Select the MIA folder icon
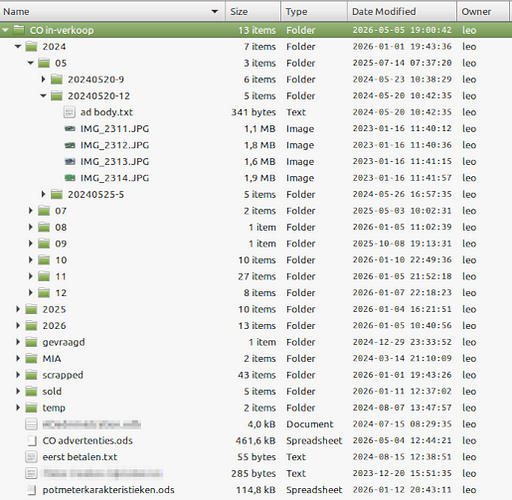Image resolution: width=512 pixels, height=500 pixels. [x=31, y=358]
